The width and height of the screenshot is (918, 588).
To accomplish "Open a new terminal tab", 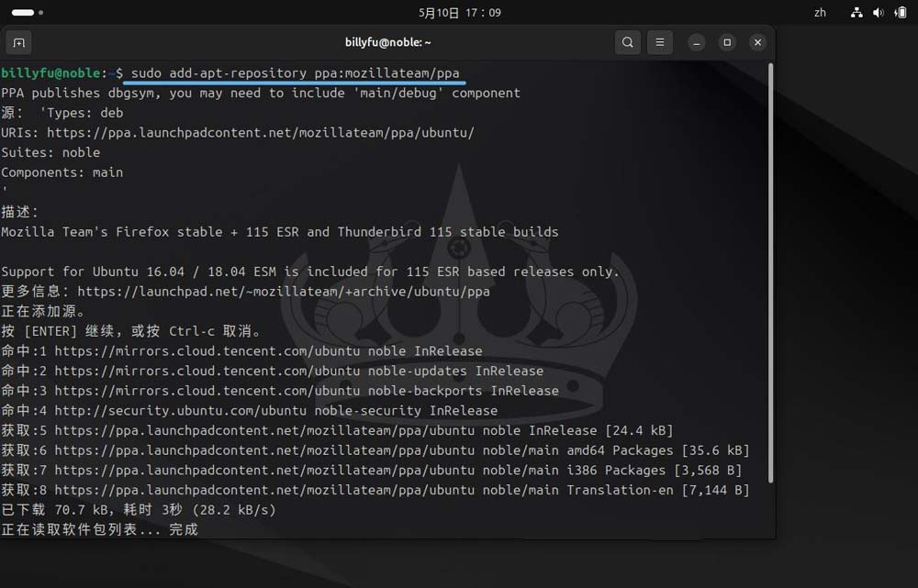I will tap(19, 42).
